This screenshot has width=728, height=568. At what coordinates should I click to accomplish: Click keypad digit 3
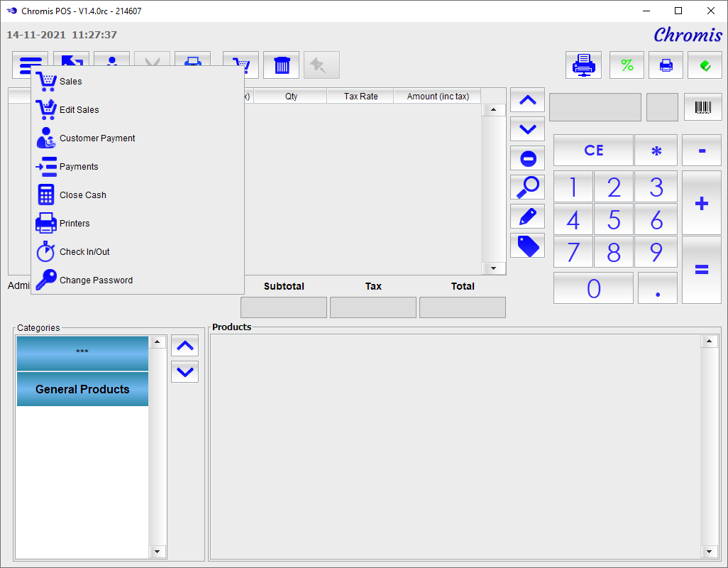[x=656, y=187]
